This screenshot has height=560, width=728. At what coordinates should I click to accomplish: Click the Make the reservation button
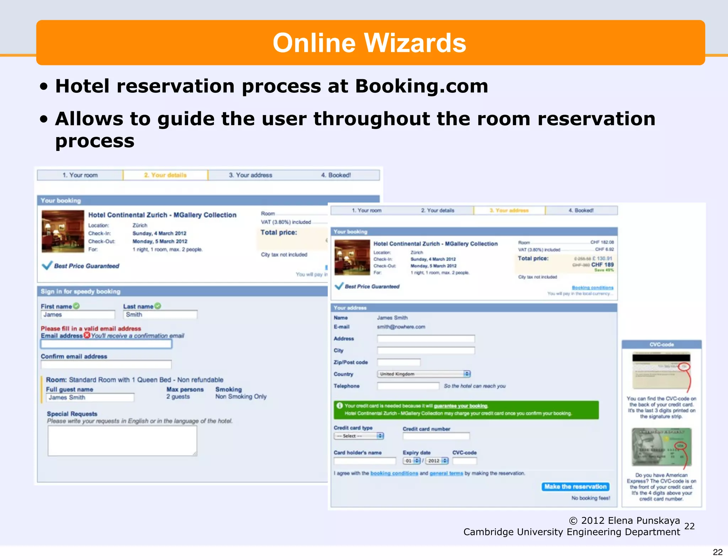(576, 486)
